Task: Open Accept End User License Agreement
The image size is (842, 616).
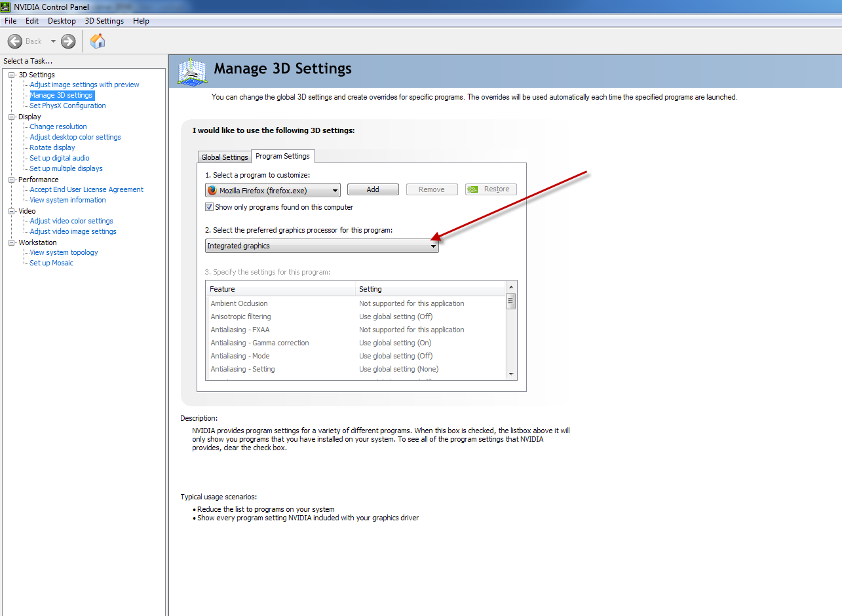Action: tap(86, 189)
